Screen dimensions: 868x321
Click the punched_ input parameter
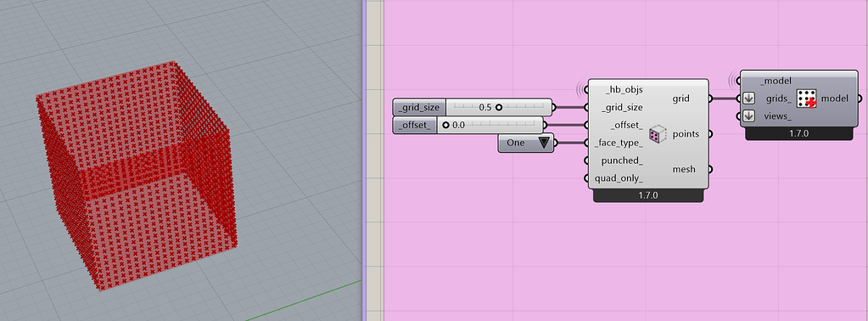(622, 160)
